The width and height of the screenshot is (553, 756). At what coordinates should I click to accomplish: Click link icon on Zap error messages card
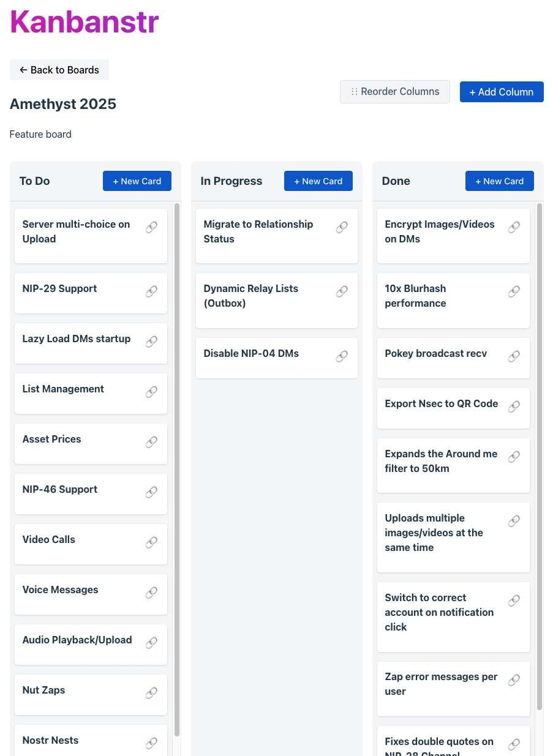[514, 679]
